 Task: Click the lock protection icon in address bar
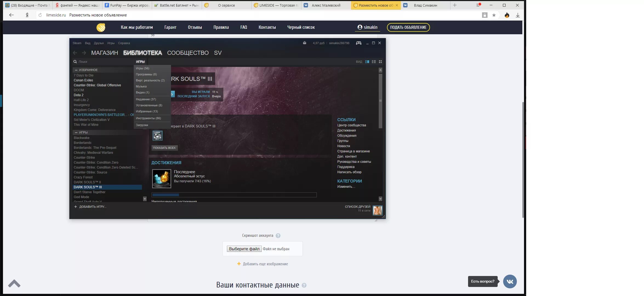(485, 15)
